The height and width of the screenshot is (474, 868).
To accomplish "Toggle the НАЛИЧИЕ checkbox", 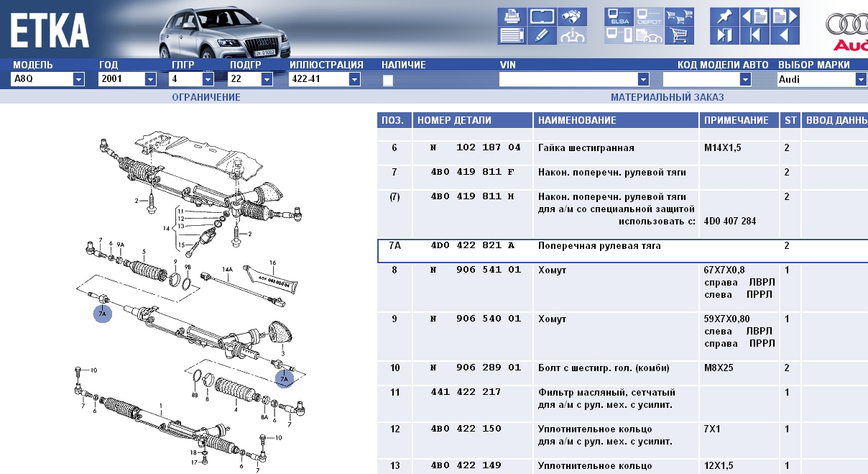I will tap(388, 80).
